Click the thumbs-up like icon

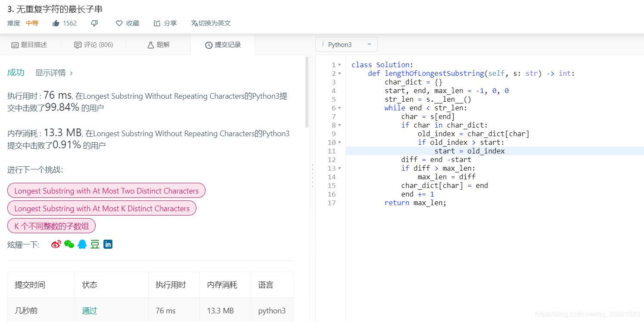pyautogui.click(x=56, y=23)
